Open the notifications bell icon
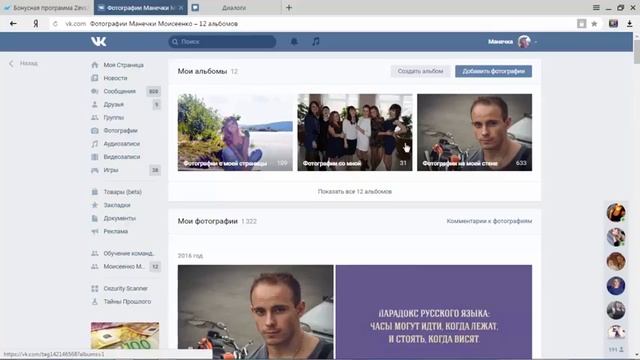640x360 pixels. [294, 41]
